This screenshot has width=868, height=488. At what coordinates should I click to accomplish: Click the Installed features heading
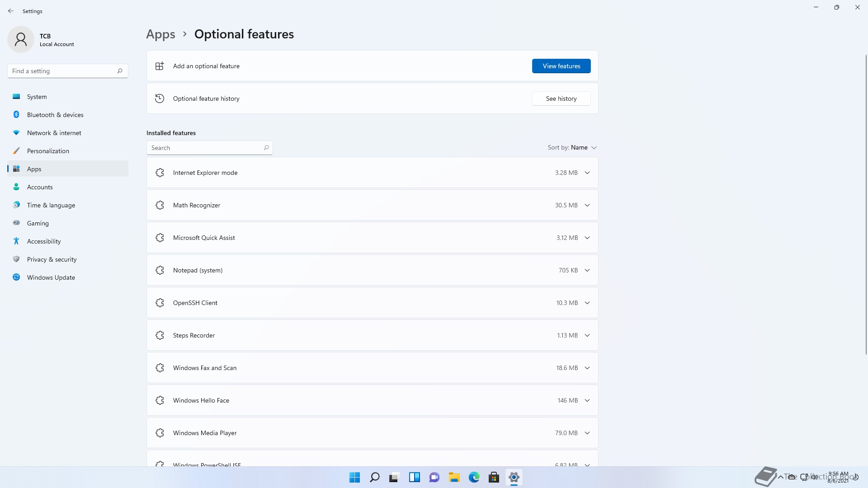coord(171,133)
